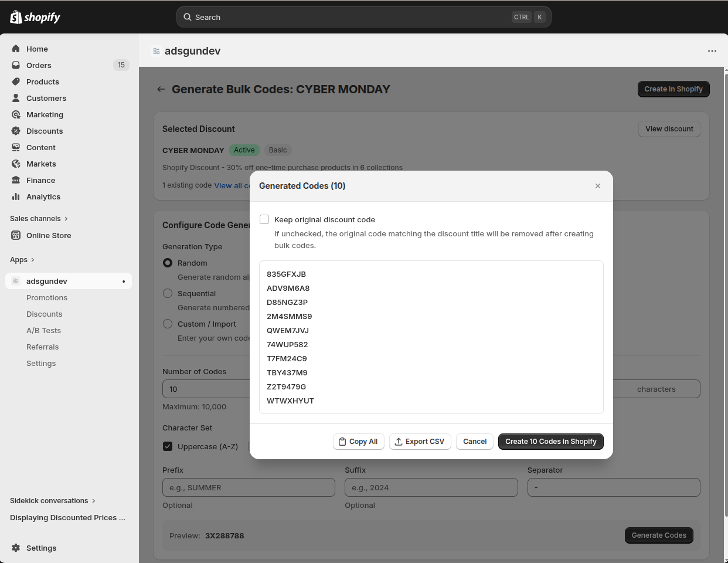Uncheck the Uppercase (A-Z) checkbox
The image size is (728, 563).
point(168,446)
